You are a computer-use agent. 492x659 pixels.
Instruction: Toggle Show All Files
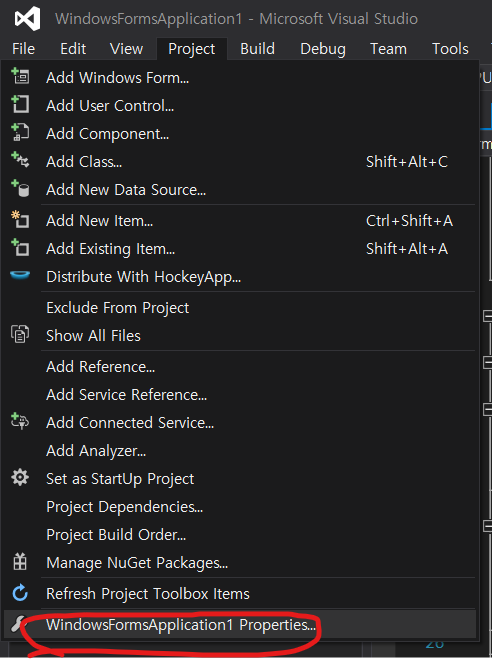[x=239, y=336]
